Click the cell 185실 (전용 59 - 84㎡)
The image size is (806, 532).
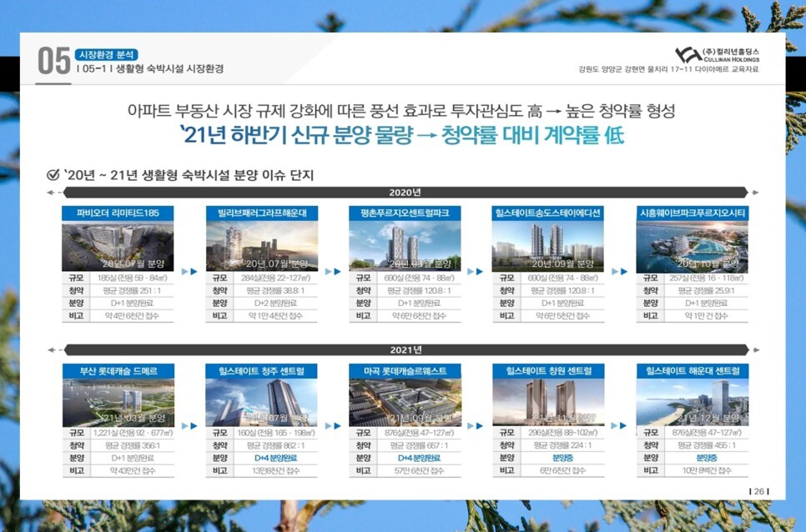132,278
